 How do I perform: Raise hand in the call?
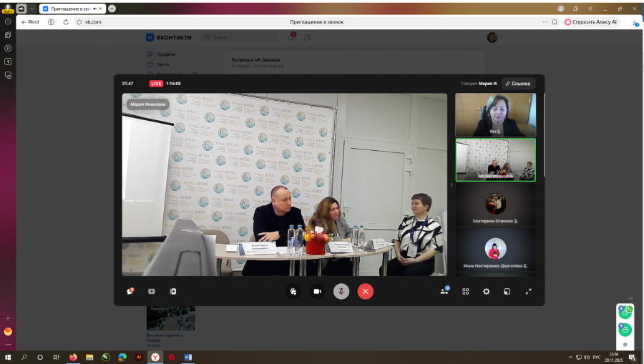pyautogui.click(x=293, y=291)
